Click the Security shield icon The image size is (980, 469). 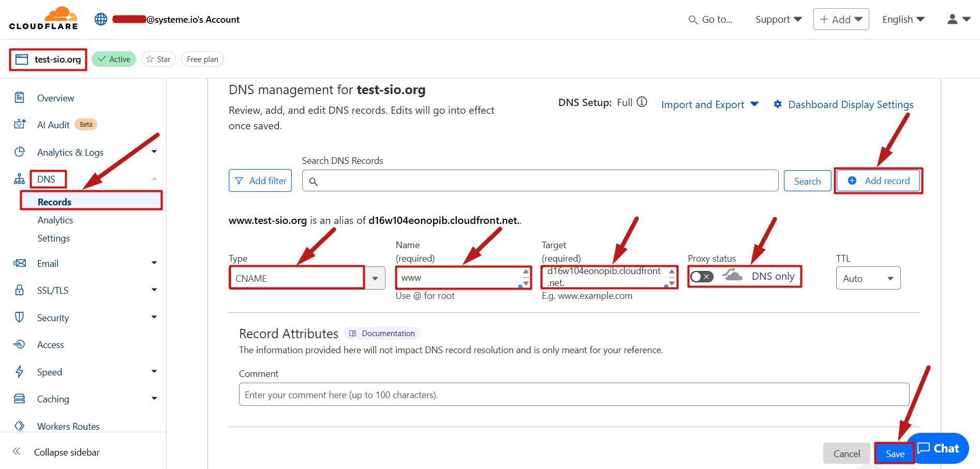20,317
